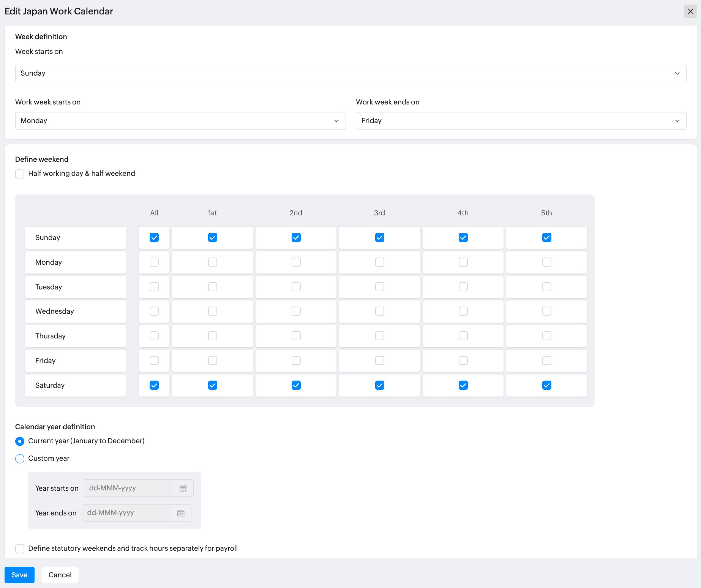Viewport: 701px width, 588px height.
Task: Check Friday All column checkbox
Action: pos(154,360)
